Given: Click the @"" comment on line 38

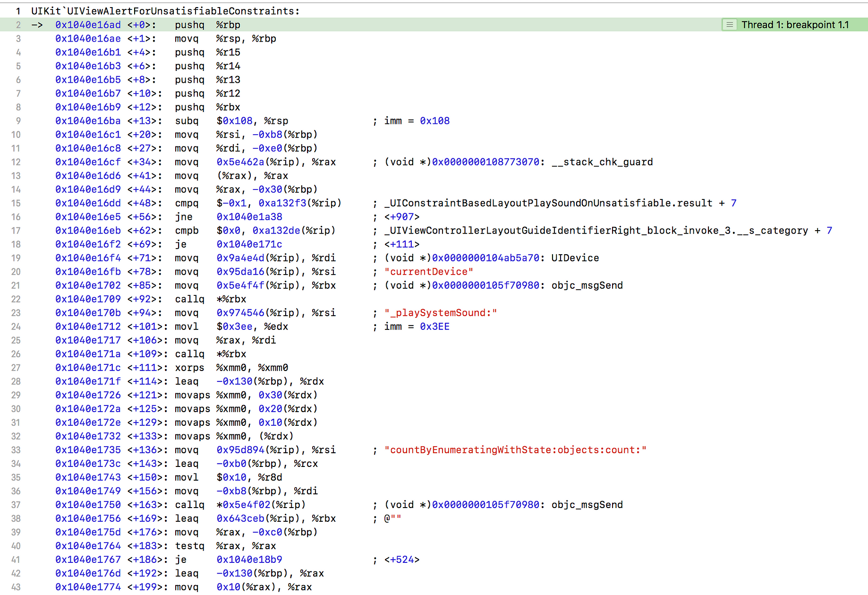Looking at the screenshot, I should point(392,518).
